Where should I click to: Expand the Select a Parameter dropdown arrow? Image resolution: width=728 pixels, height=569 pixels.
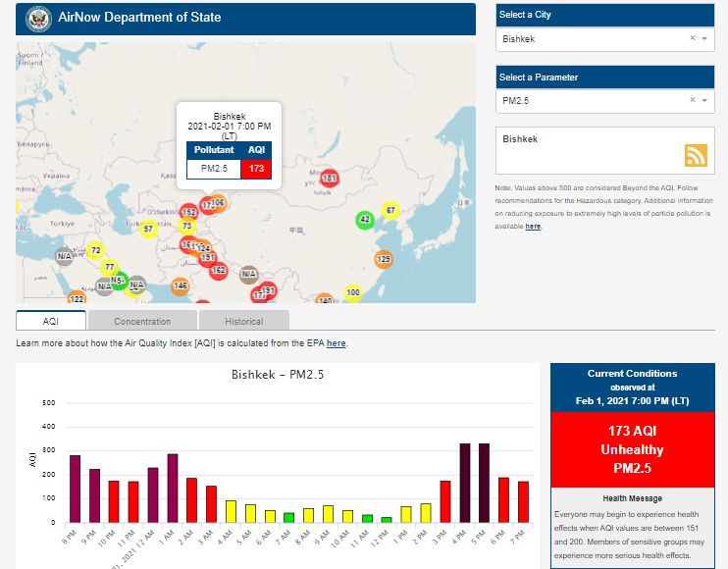(704, 100)
